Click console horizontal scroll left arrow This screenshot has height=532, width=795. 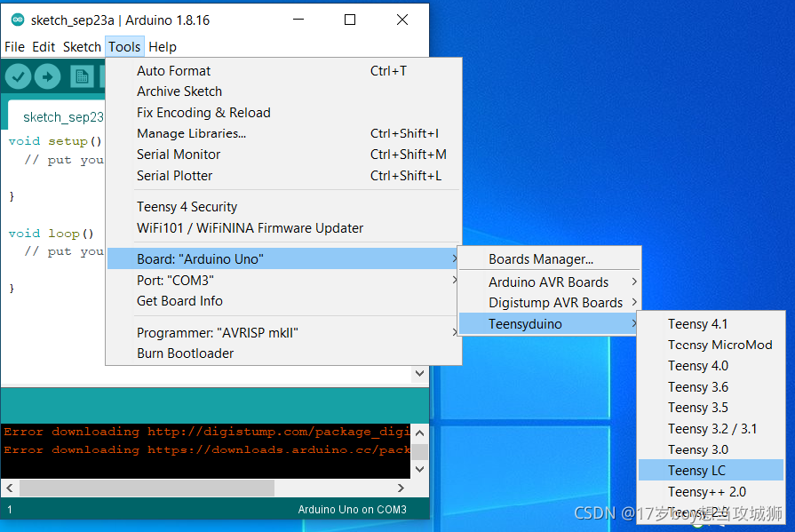(10, 488)
